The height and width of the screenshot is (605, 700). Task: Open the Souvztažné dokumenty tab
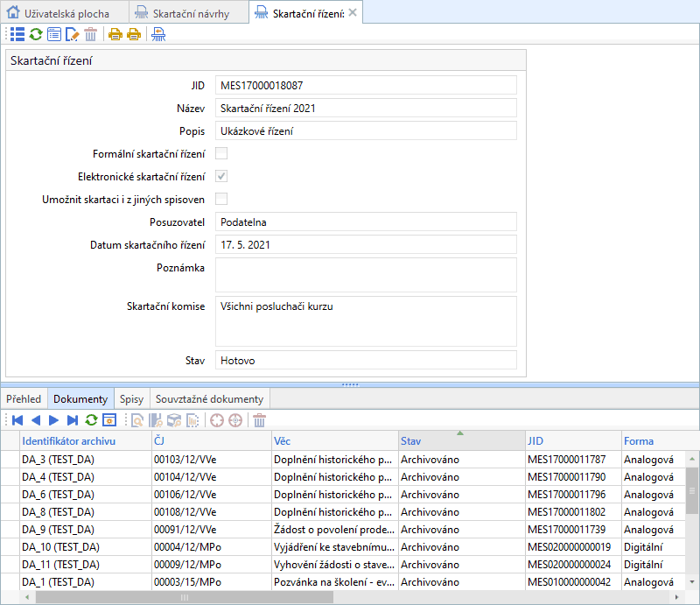(x=208, y=399)
